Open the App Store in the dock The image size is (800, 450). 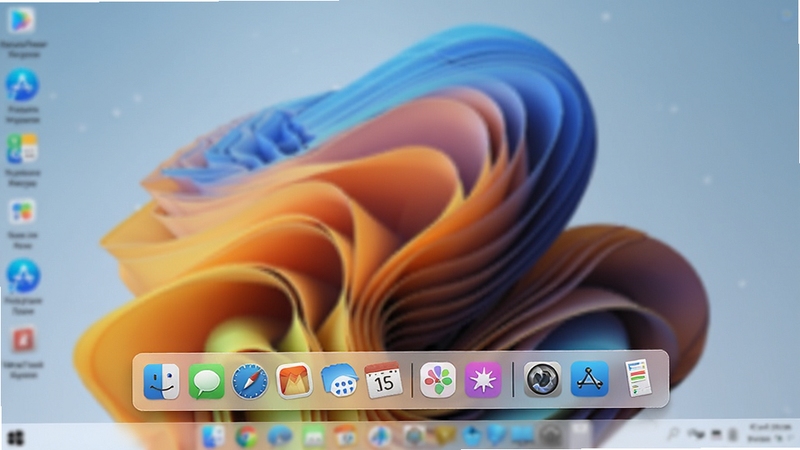click(x=589, y=379)
